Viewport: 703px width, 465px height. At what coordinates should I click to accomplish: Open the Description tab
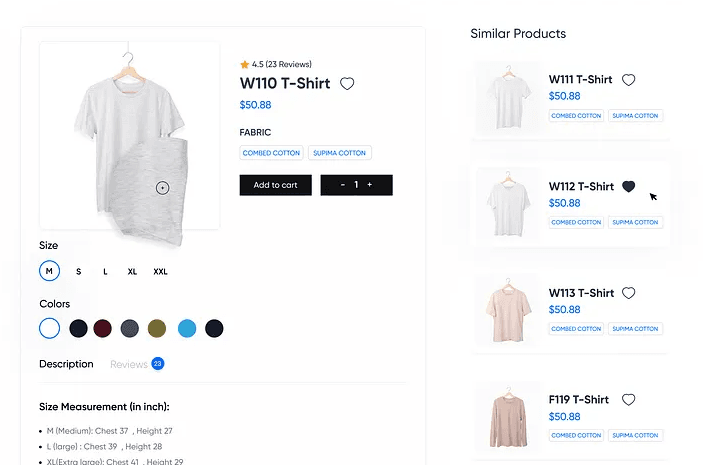click(x=66, y=364)
